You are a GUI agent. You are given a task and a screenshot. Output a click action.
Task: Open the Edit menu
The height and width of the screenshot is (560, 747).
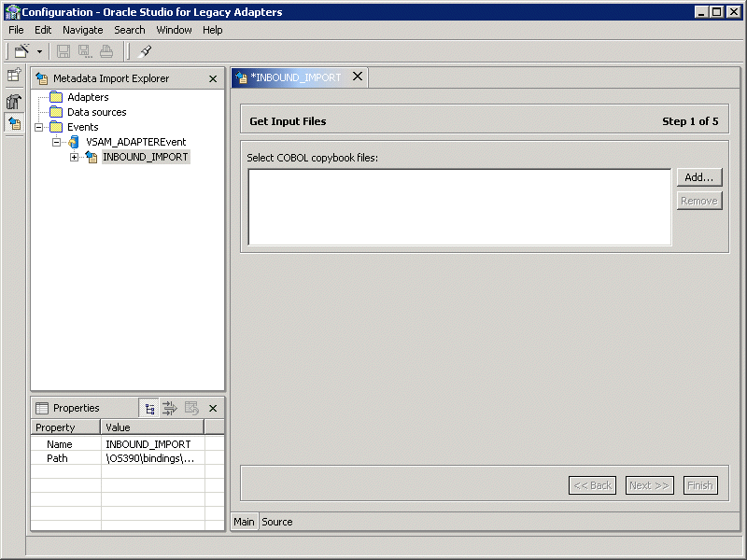point(43,30)
